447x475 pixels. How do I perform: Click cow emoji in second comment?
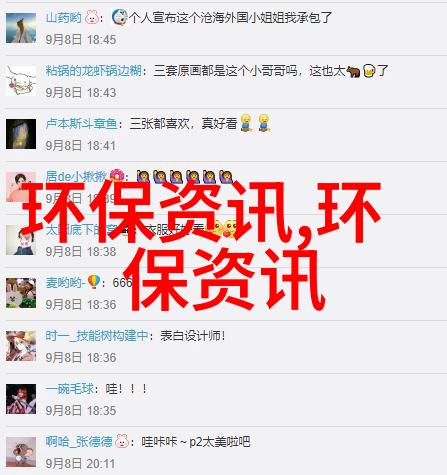click(x=353, y=71)
